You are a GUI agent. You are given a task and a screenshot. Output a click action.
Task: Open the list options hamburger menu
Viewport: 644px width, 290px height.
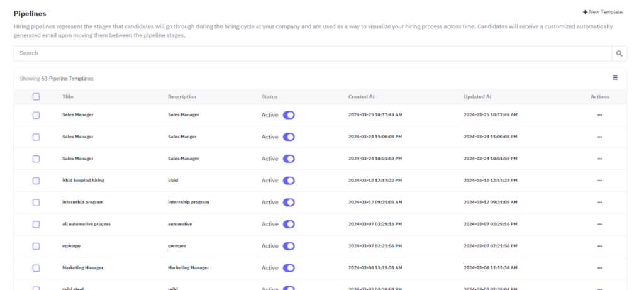(615, 78)
